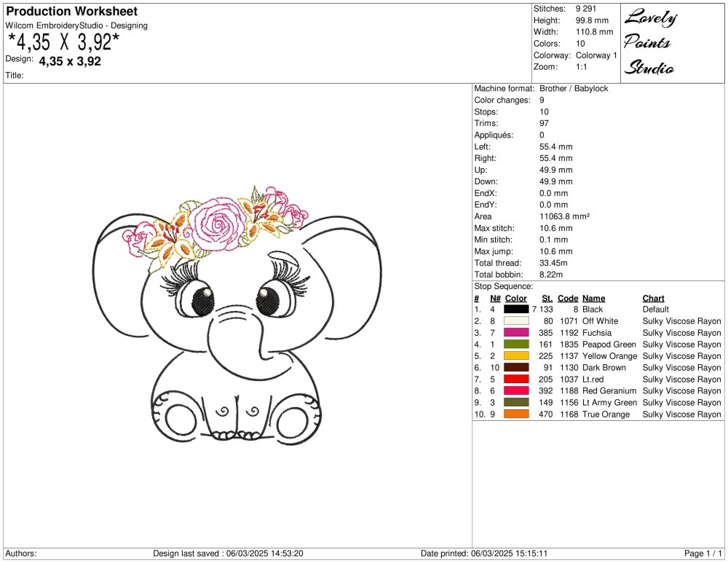
Task: Click the Min stitch value '0.1 mm'
Action: pos(553,240)
